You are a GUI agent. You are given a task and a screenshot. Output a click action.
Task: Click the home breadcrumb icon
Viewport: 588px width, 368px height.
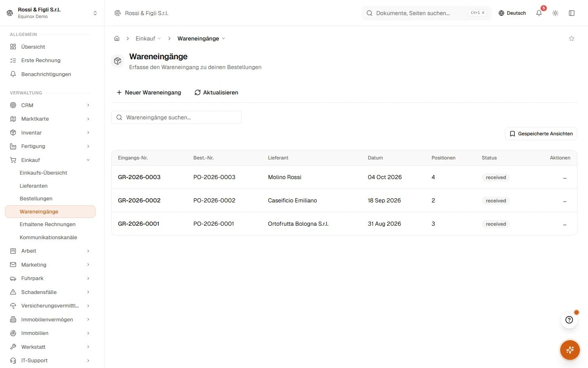click(117, 38)
